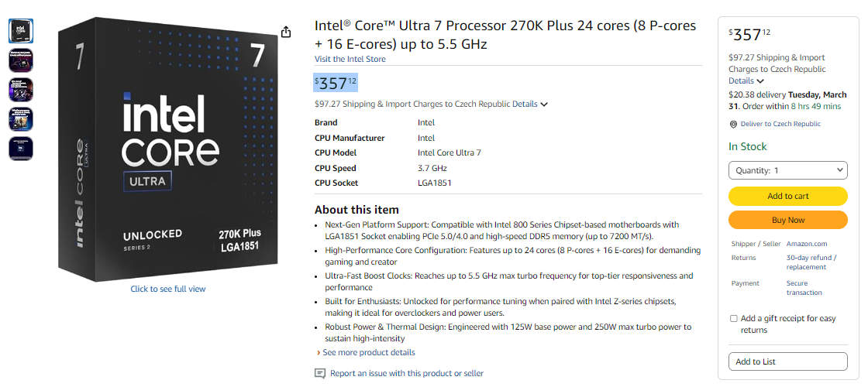Screen dimensions: 868x387
Task: Open the Quantity dropdown
Action: 788,170
